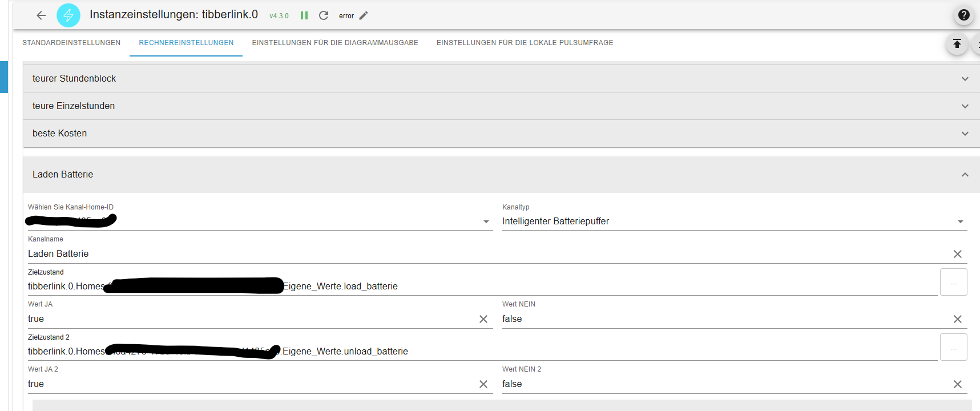Expand the beste Kosten section
The width and height of the screenshot is (980, 411).
coord(965,134)
